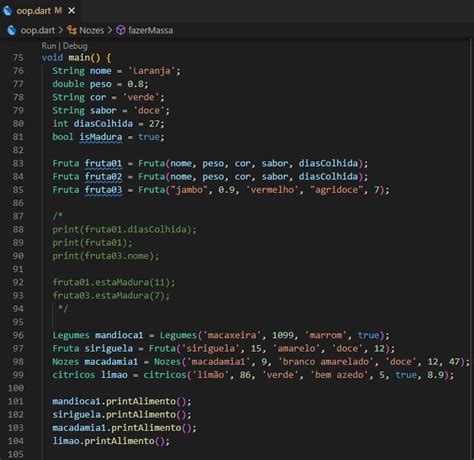The image size is (474, 460).
Task: Click the 'Laranja' string on line 76
Action: tap(152, 71)
